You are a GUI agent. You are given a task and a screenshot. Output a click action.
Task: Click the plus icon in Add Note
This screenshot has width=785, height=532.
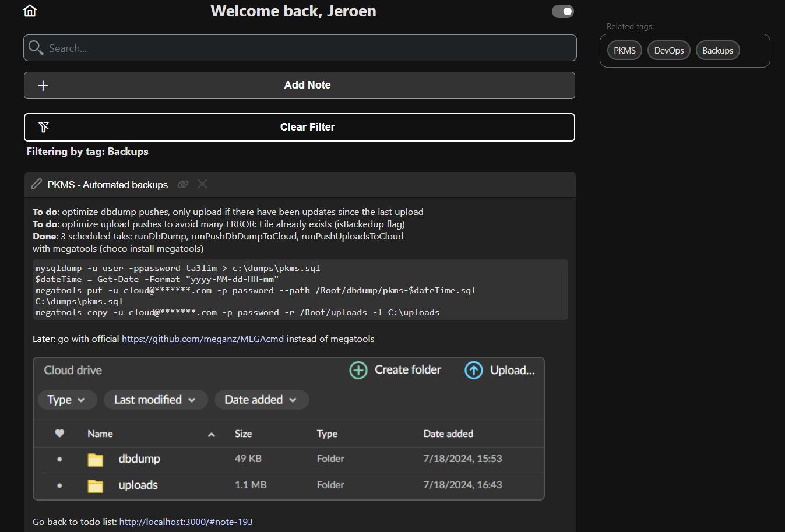click(x=43, y=86)
